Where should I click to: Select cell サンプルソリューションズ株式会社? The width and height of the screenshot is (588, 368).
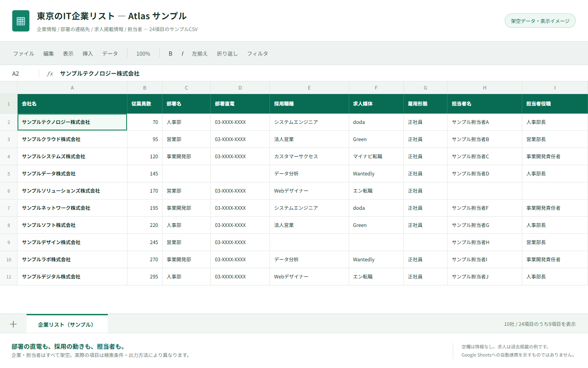tap(72, 191)
